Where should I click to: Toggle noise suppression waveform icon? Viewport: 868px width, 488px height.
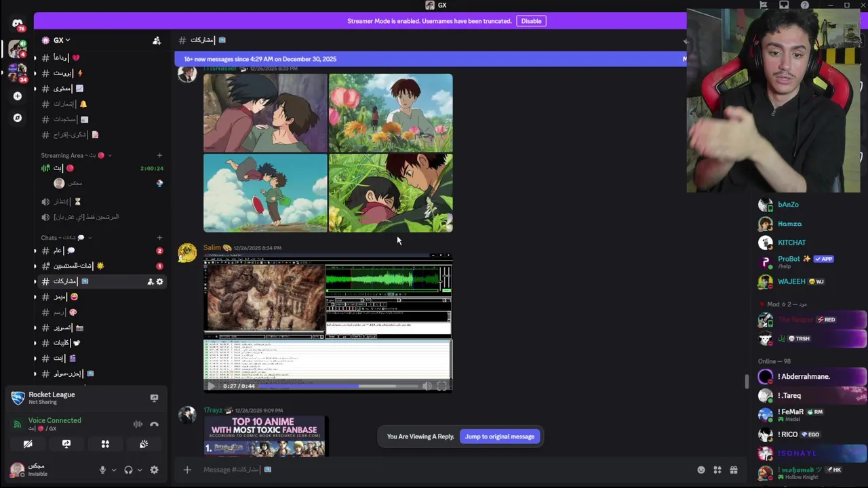coord(138,424)
